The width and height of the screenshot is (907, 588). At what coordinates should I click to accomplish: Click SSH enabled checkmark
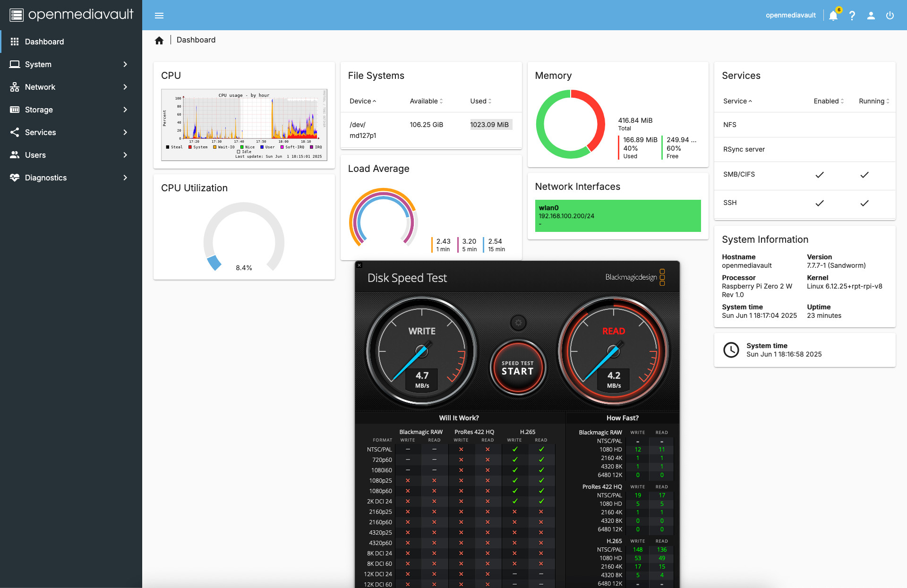coord(820,203)
